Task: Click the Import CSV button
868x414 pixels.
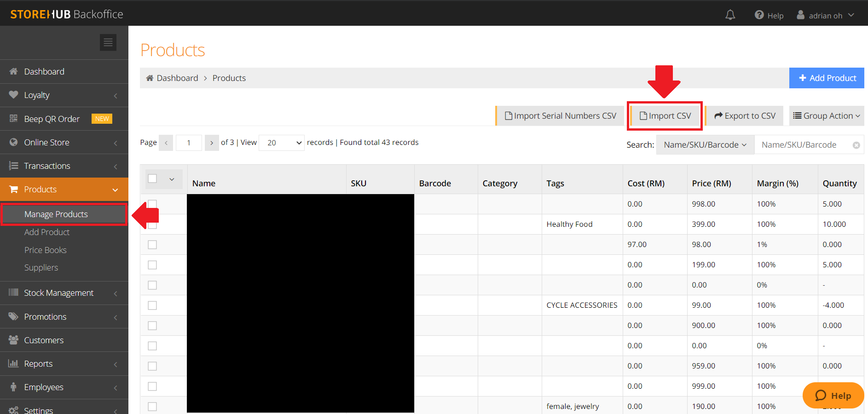Action: click(x=665, y=116)
